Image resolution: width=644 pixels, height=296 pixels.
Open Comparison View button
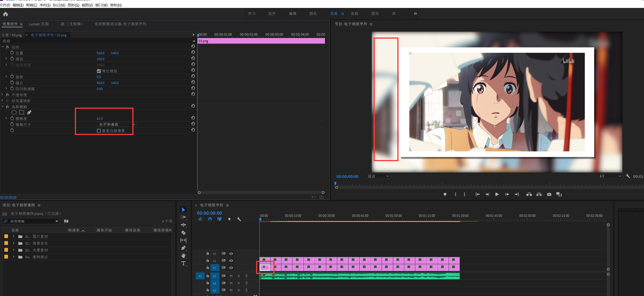click(x=559, y=194)
